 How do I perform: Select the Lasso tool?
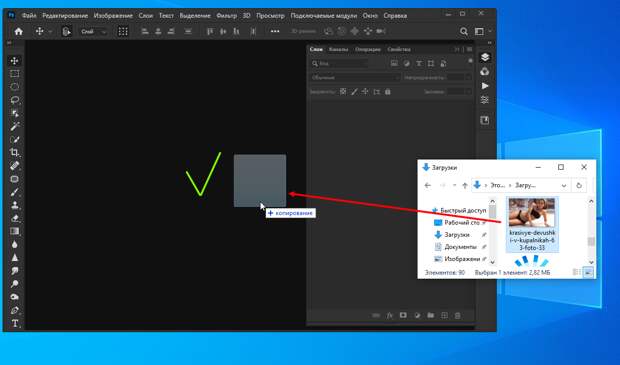[15, 100]
